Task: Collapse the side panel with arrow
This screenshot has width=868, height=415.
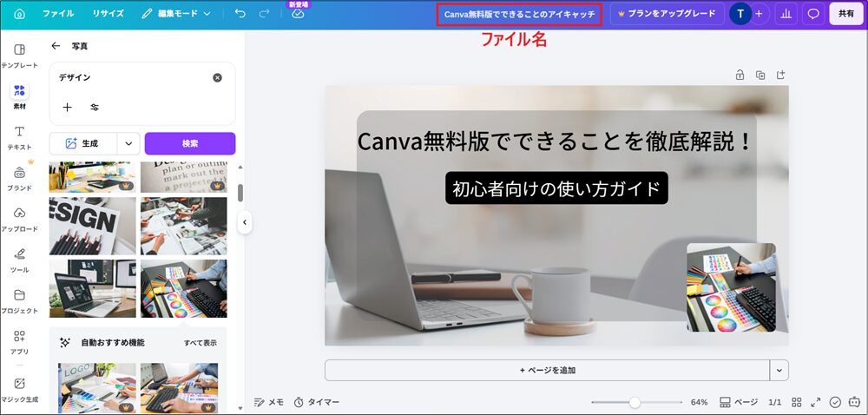Action: (244, 222)
